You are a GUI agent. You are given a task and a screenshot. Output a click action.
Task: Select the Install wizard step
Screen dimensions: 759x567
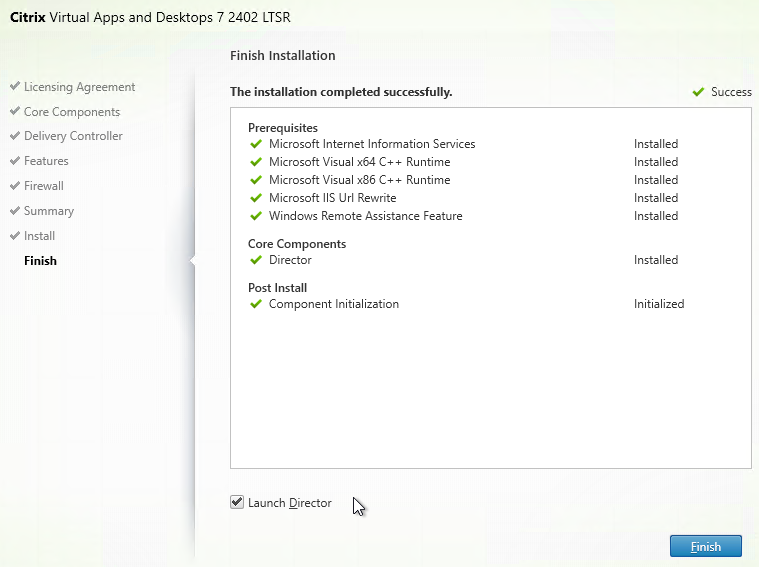click(39, 236)
